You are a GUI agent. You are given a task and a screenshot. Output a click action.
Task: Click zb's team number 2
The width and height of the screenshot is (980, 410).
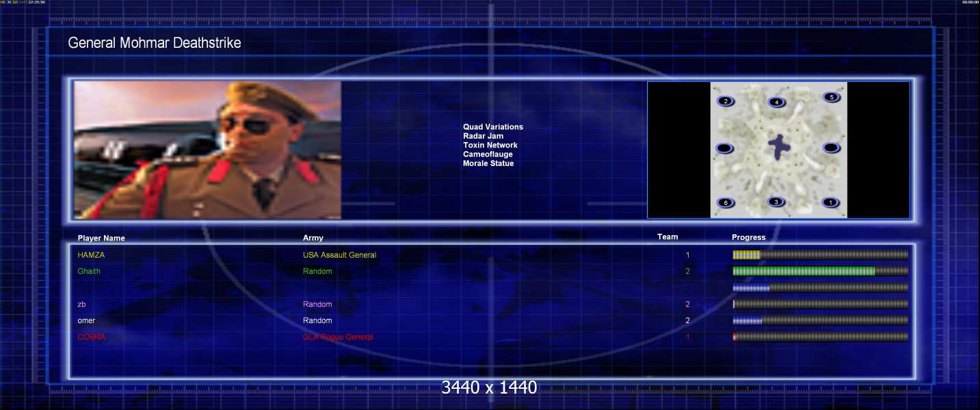(688, 304)
